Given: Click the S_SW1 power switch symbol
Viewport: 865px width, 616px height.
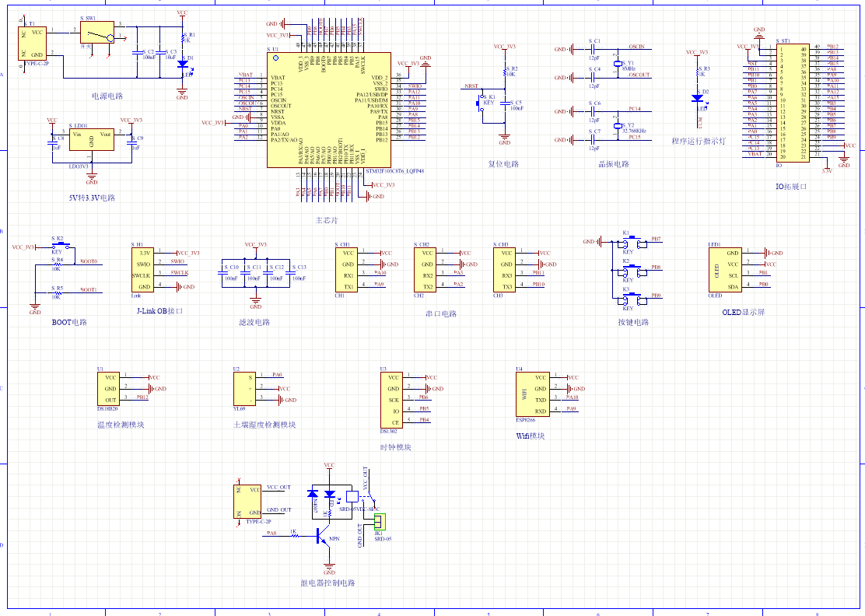Looking at the screenshot, I should point(98,33).
